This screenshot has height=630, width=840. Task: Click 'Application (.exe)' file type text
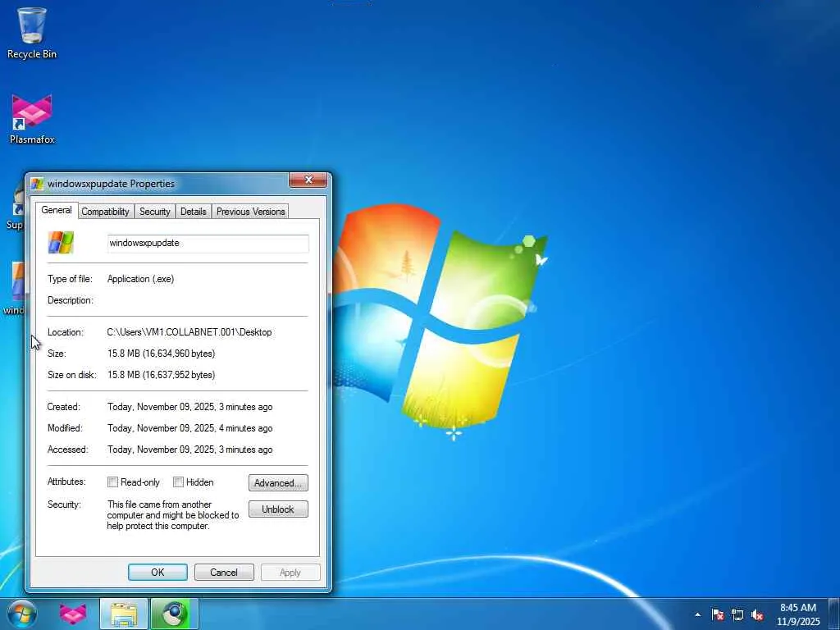[140, 279]
